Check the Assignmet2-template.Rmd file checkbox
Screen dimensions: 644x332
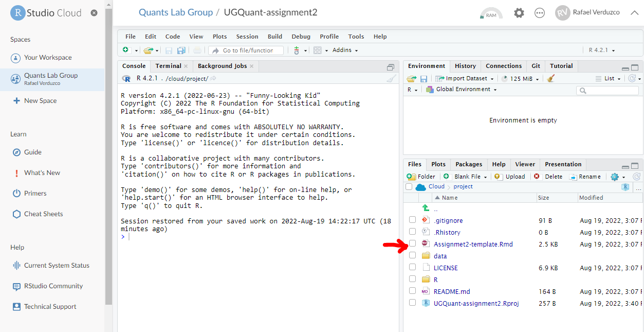pyautogui.click(x=412, y=243)
